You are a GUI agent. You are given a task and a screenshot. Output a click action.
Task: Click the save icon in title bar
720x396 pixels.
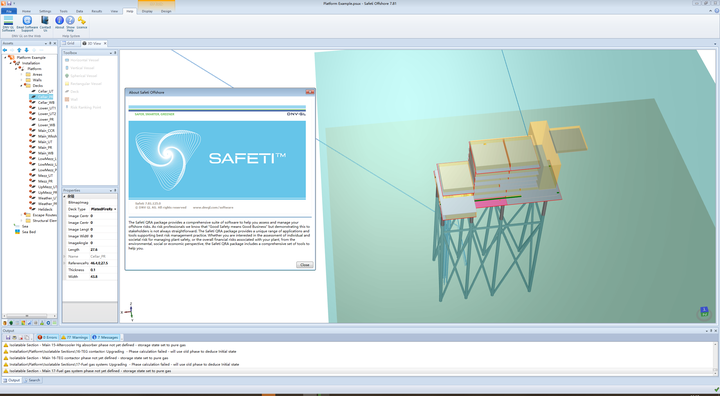[9, 3]
